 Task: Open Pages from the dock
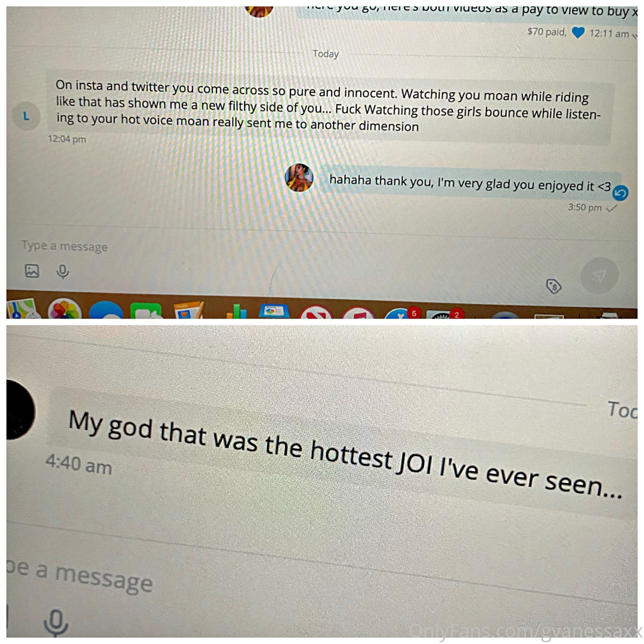pyautogui.click(x=188, y=310)
